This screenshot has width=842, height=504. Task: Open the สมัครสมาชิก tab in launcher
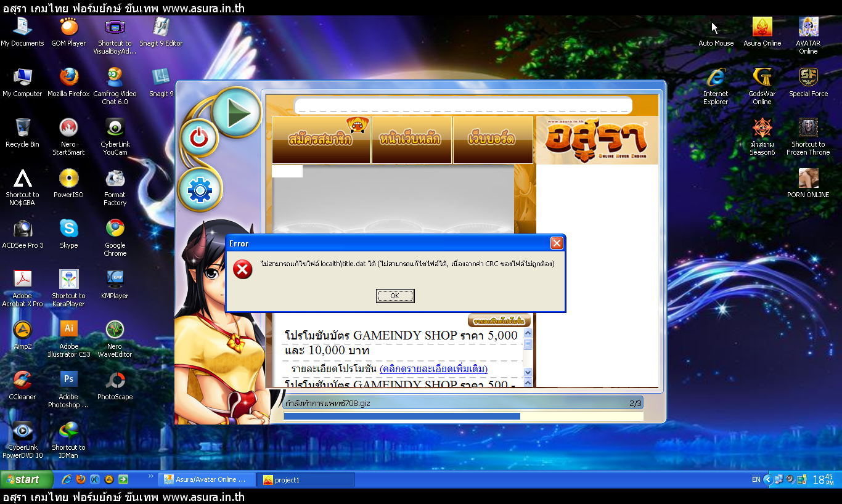pyautogui.click(x=321, y=140)
